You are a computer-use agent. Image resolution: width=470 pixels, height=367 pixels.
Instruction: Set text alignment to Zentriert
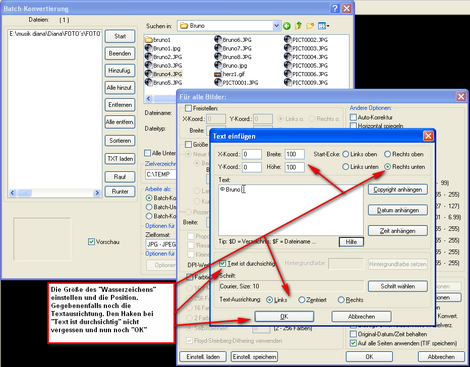(301, 300)
